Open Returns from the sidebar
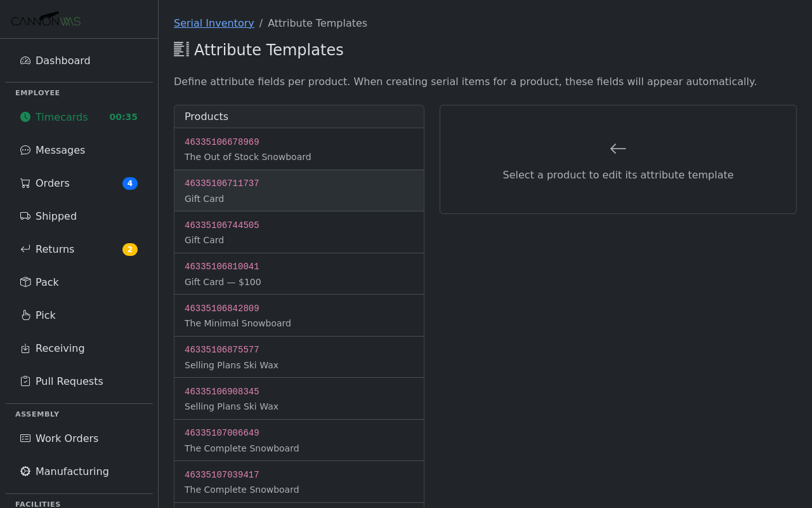 click(x=55, y=249)
